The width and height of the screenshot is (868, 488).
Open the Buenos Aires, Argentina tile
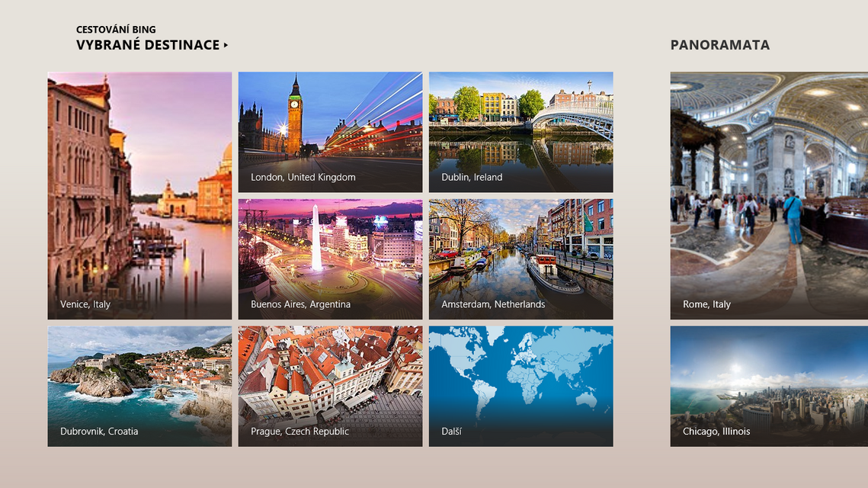point(329,258)
